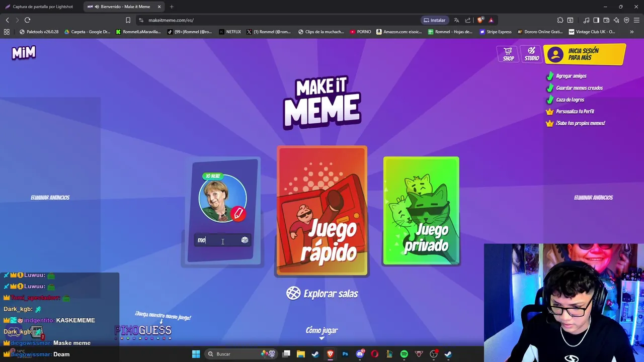Open Leo AI sparkle icon
The image size is (644, 362).
tap(616, 20)
